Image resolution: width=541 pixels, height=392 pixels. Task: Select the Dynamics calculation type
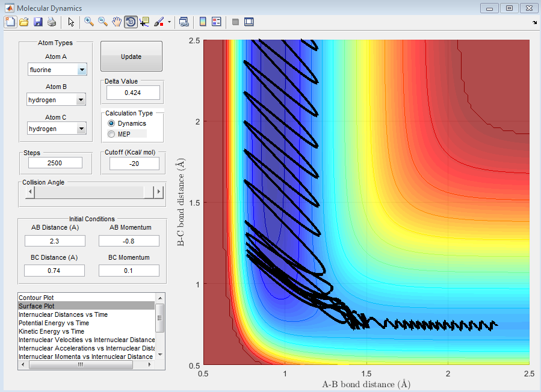click(x=111, y=123)
